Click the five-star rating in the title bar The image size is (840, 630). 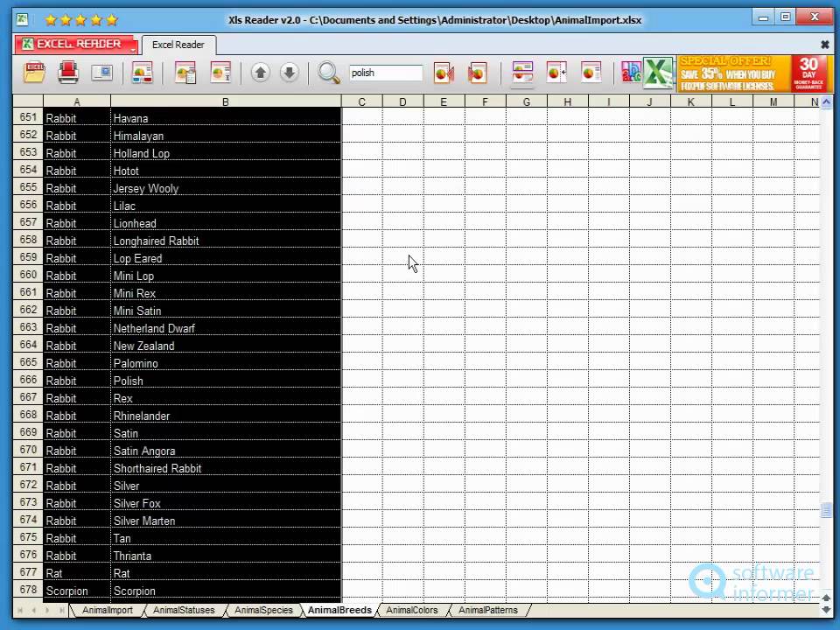click(x=80, y=20)
